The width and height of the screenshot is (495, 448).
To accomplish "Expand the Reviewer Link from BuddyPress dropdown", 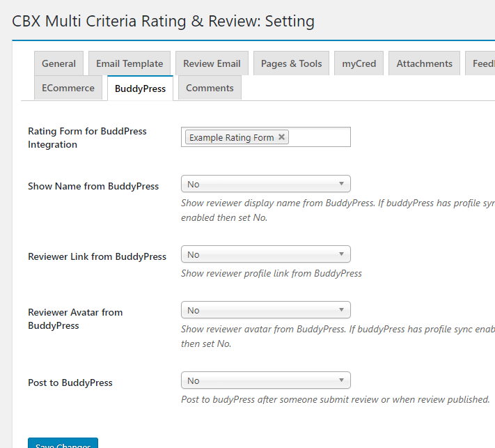I will click(266, 254).
